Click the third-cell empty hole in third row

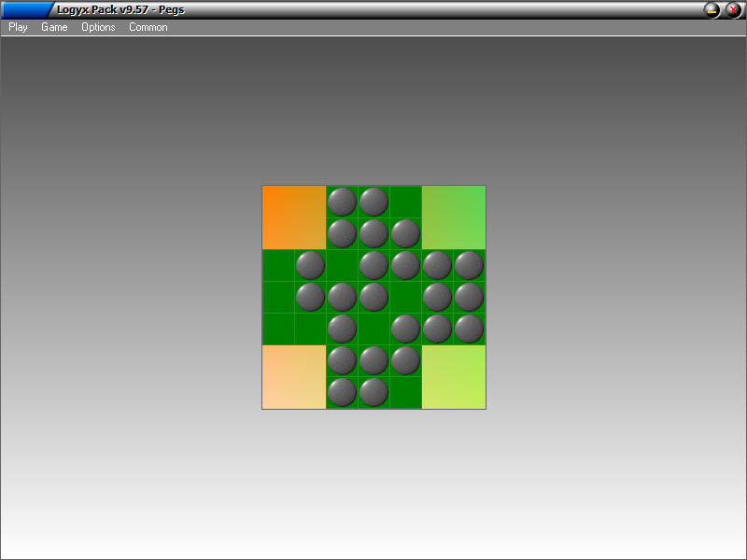coord(342,266)
